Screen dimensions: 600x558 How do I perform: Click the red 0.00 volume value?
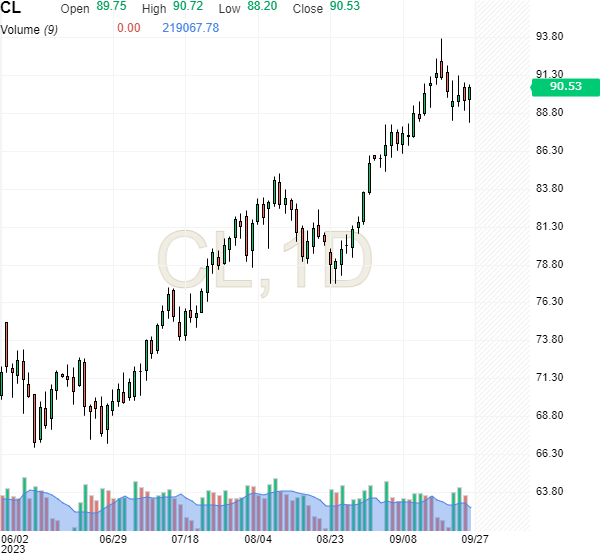tap(129, 28)
